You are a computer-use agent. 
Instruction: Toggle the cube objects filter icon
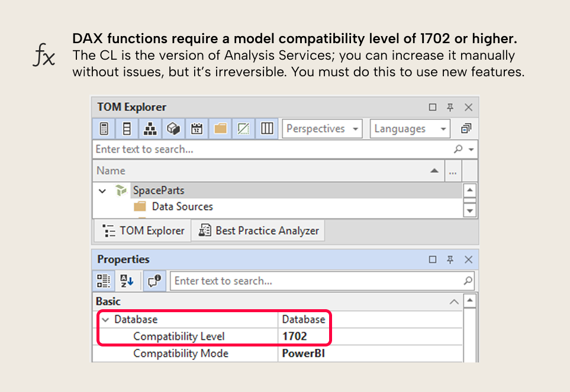pos(173,128)
